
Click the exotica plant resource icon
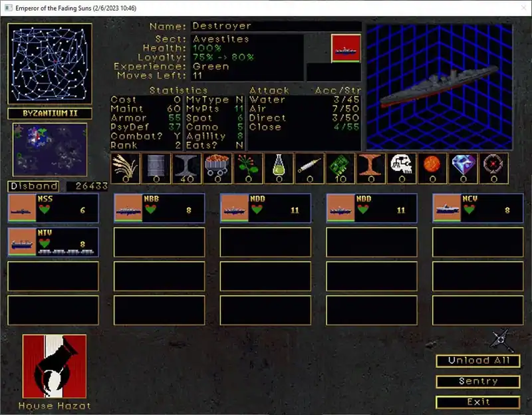[248, 168]
